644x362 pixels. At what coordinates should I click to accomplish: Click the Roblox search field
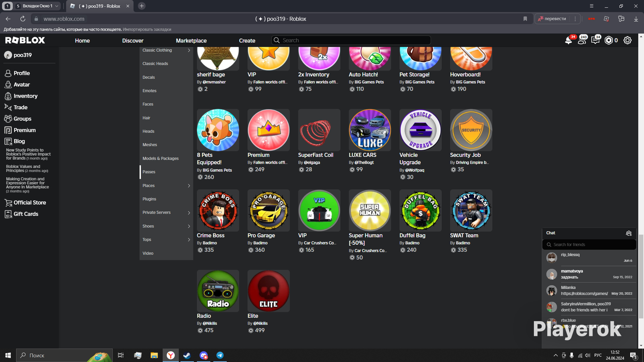pos(351,40)
